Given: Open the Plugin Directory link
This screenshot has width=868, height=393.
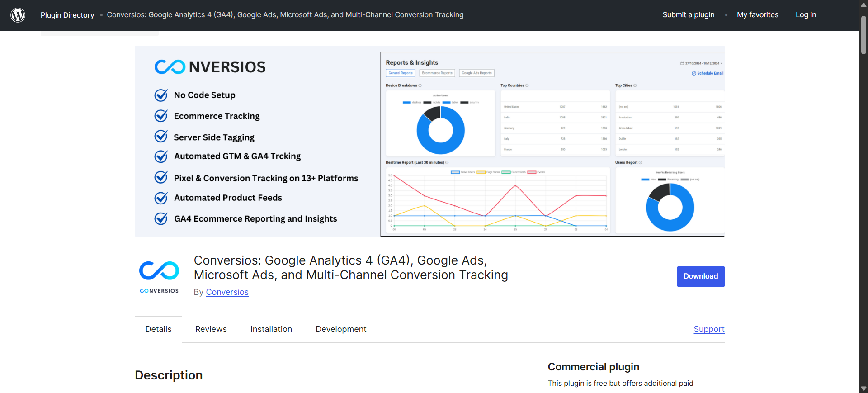Looking at the screenshot, I should click(x=67, y=15).
